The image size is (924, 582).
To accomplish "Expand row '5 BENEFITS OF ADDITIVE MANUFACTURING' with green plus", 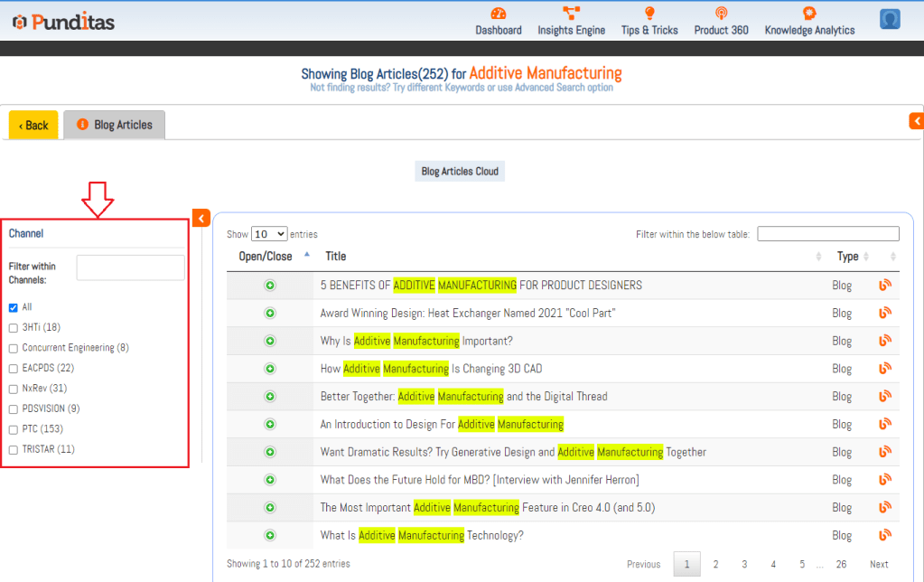I will (x=269, y=286).
